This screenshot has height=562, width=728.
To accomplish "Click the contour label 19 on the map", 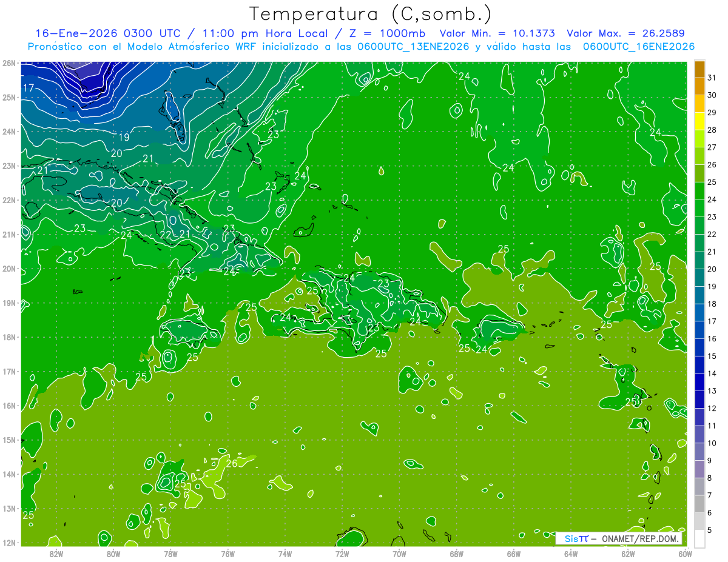I will tap(123, 137).
